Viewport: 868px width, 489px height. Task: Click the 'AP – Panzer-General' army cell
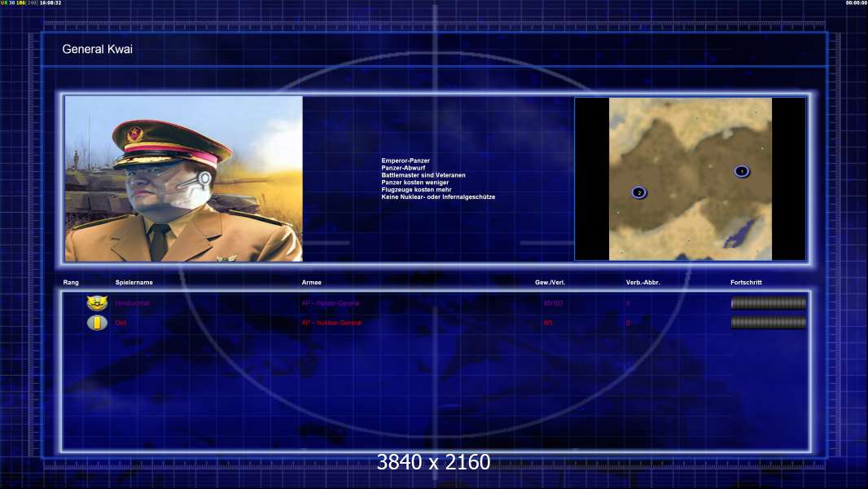331,303
